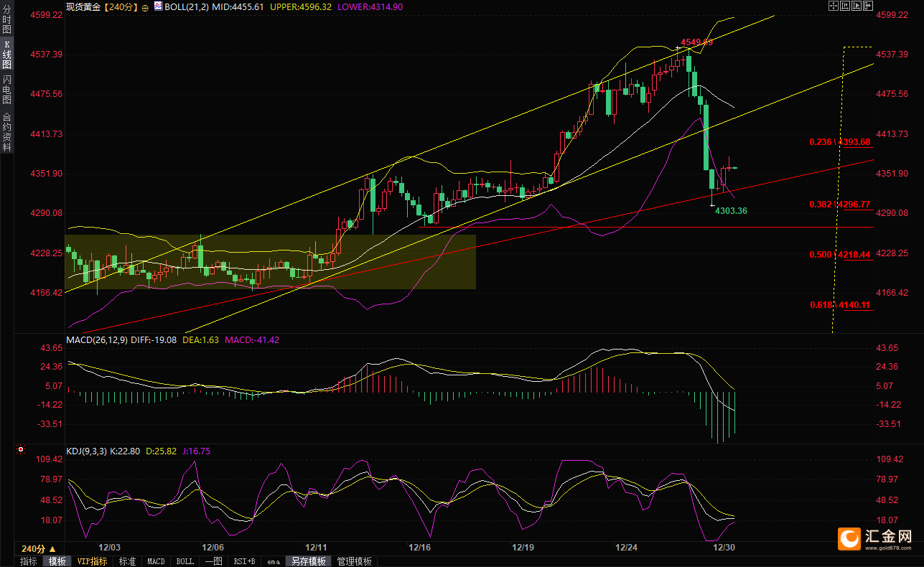This screenshot has height=567, width=924.
Task: Apply the MACD template
Action: pos(156,561)
